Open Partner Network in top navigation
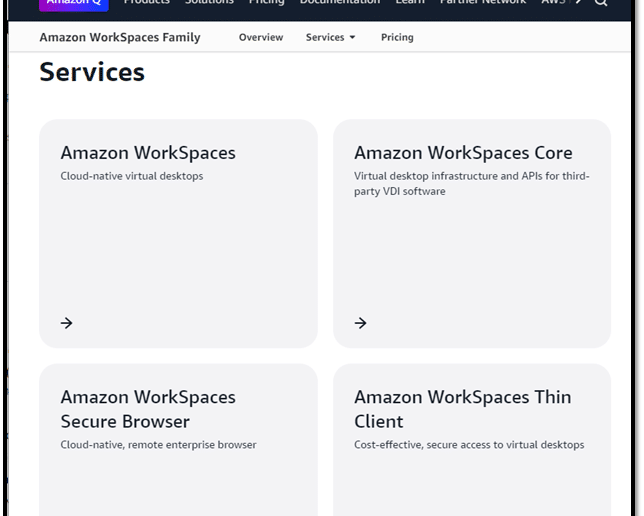The image size is (644, 516). click(x=483, y=2)
